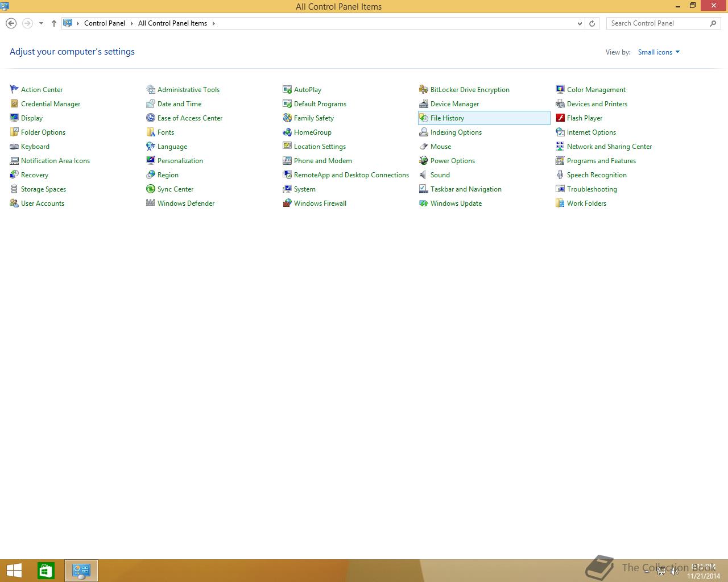Open Phone and Modem link
728x582 pixels.
[x=323, y=161]
